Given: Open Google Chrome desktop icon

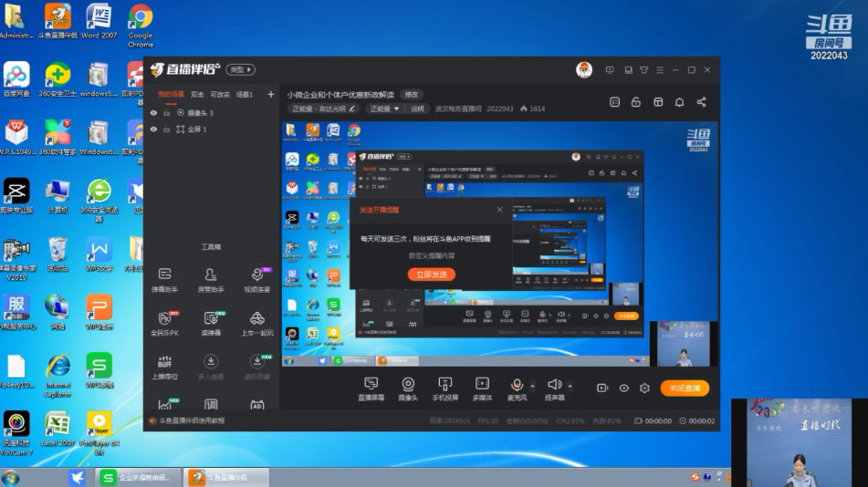Looking at the screenshot, I should pos(140,26).
